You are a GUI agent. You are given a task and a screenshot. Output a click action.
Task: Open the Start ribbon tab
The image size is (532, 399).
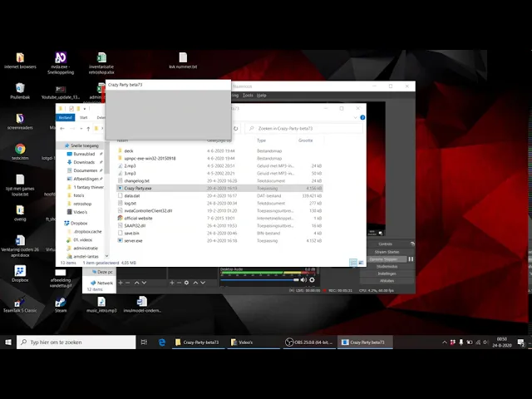click(83, 117)
